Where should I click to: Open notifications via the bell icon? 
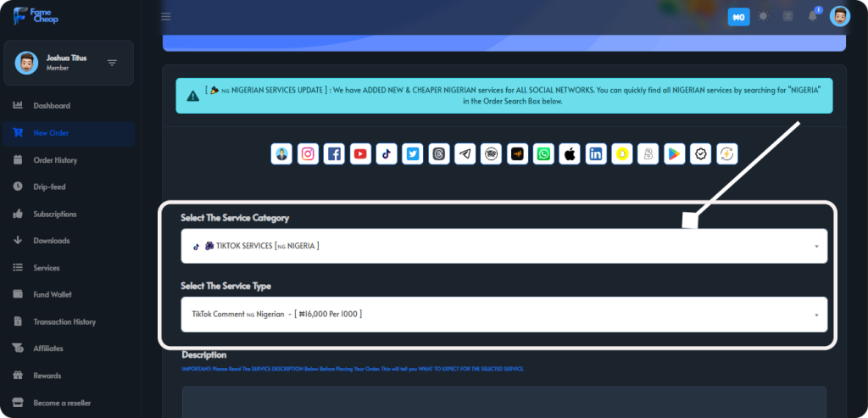[813, 16]
